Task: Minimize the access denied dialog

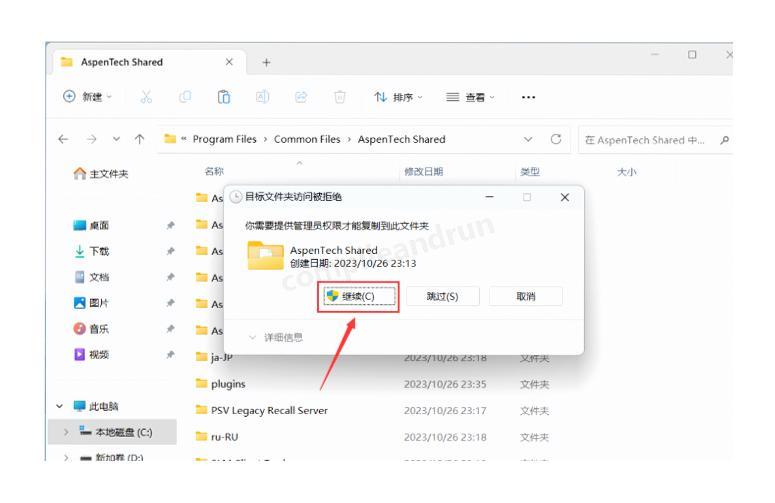Action: pos(489,197)
